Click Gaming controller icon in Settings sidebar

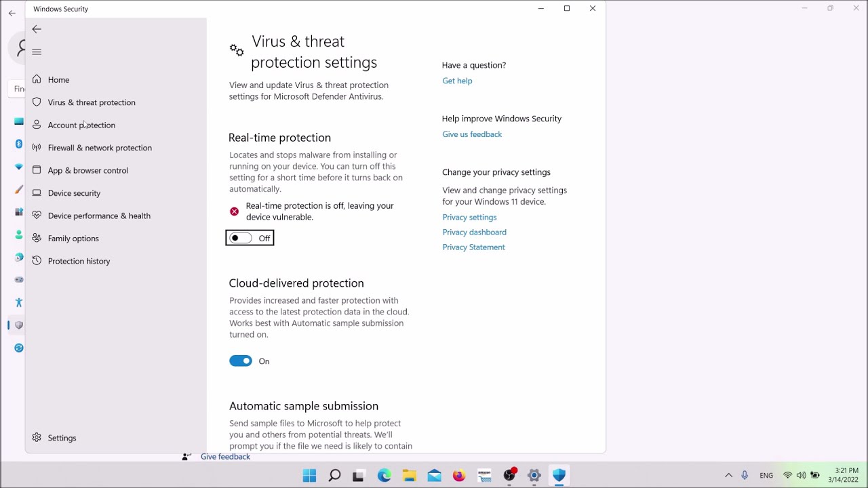[x=19, y=279]
